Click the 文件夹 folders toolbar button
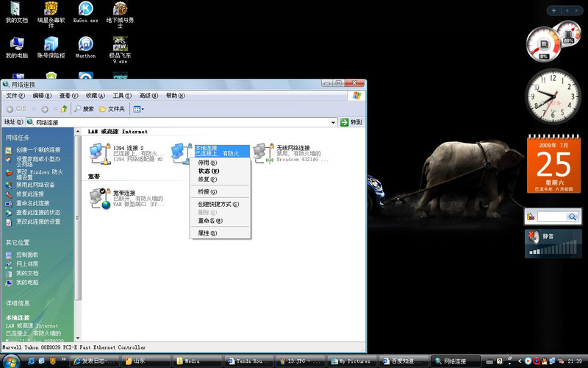Image resolution: width=588 pixels, height=368 pixels. [112, 109]
